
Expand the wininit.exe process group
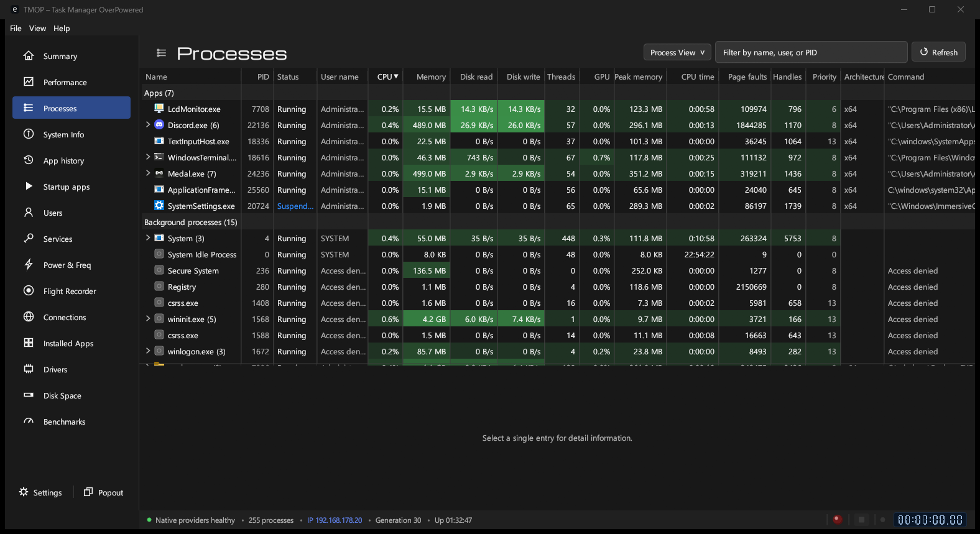148,319
